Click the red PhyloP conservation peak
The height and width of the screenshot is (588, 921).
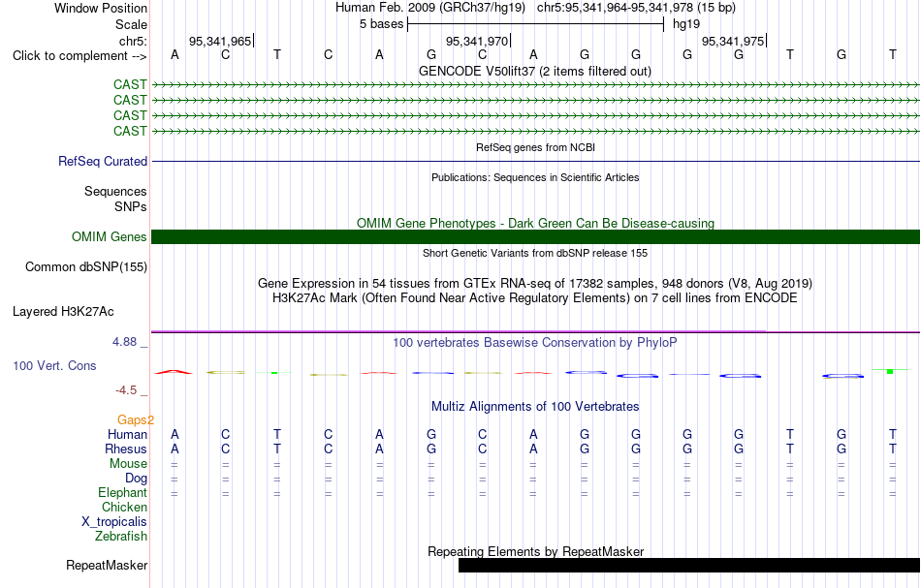tap(174, 371)
